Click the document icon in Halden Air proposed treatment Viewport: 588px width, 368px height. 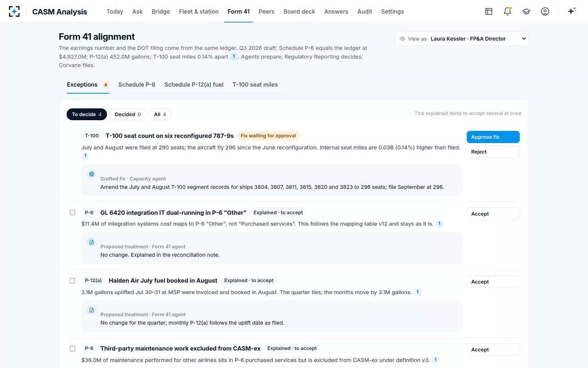(x=92, y=310)
